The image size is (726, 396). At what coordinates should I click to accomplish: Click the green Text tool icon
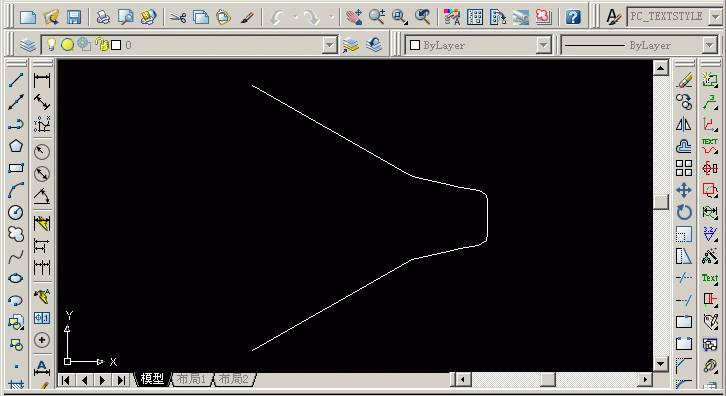tap(710, 278)
